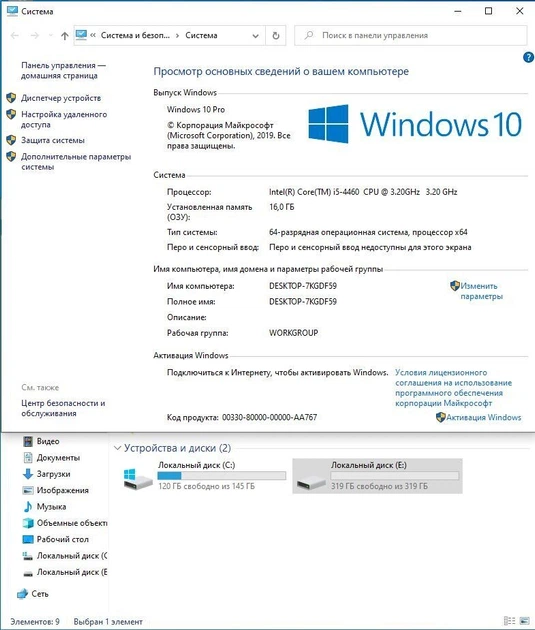Open Настройка удаленного доступа link
Image resolution: width=535 pixels, height=630 pixels.
pos(64,119)
